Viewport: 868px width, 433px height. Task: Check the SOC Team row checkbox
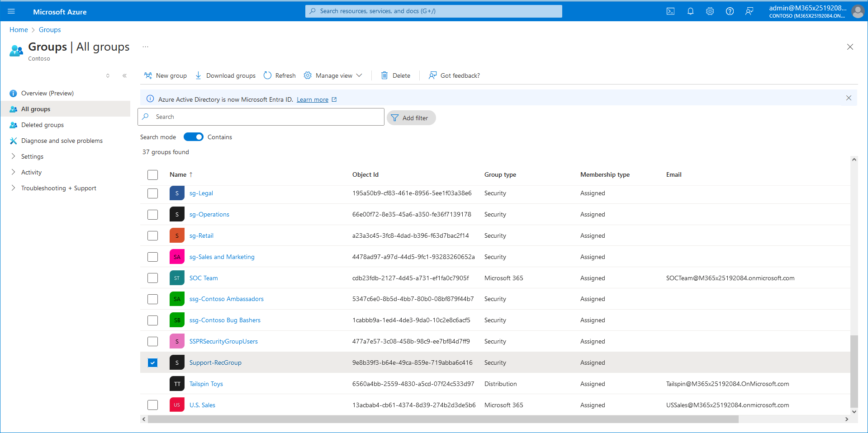click(x=153, y=278)
